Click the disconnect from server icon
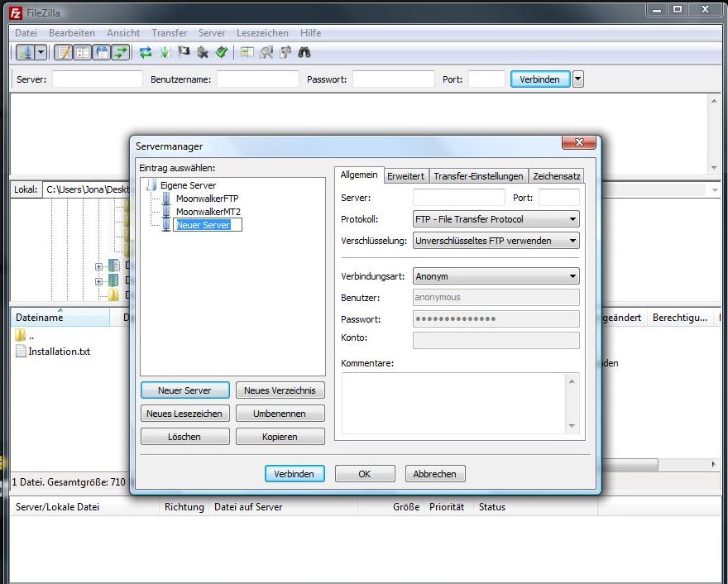The width and height of the screenshot is (728, 584). (203, 52)
